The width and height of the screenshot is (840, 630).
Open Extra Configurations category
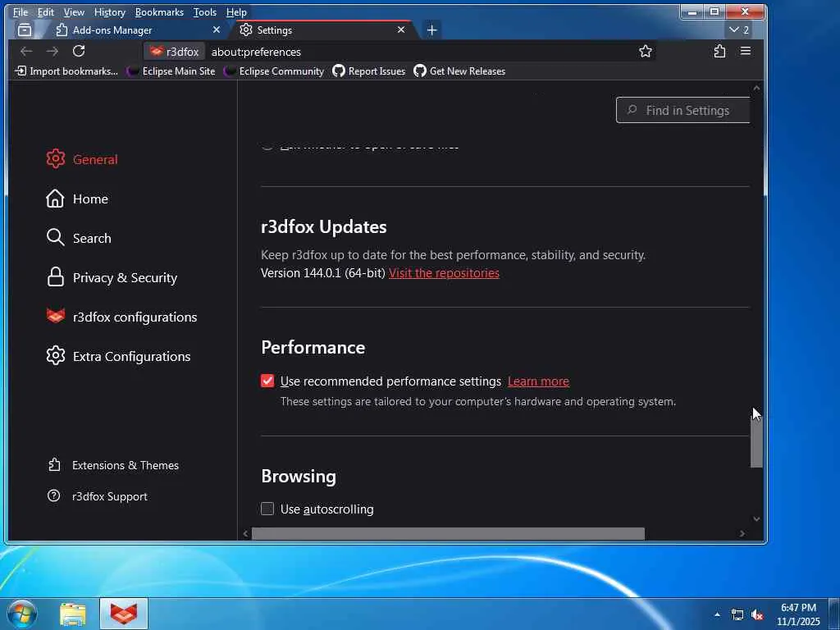pos(118,356)
